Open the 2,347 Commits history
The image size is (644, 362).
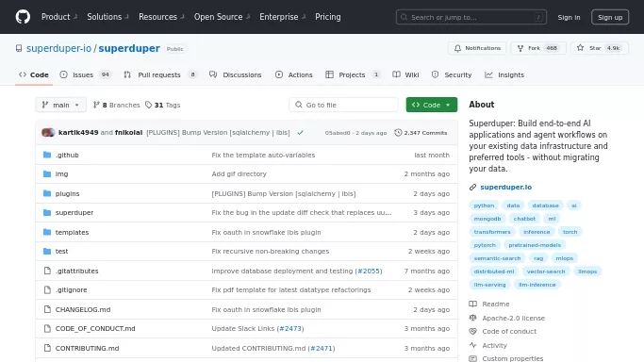pyautogui.click(x=421, y=133)
